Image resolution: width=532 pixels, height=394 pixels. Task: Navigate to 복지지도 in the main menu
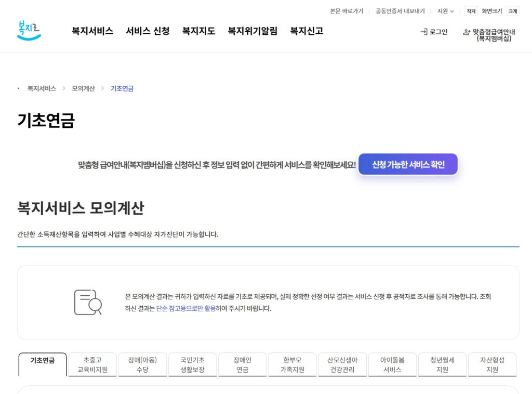[197, 31]
